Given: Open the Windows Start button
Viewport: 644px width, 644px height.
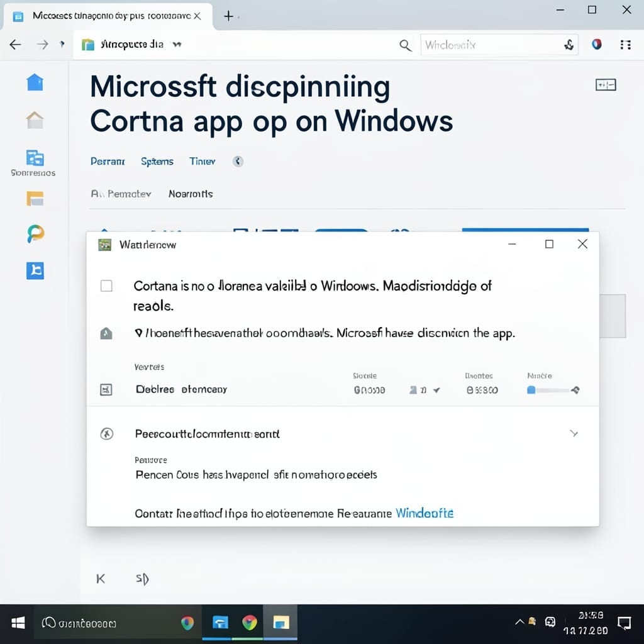Looking at the screenshot, I should click(18, 623).
